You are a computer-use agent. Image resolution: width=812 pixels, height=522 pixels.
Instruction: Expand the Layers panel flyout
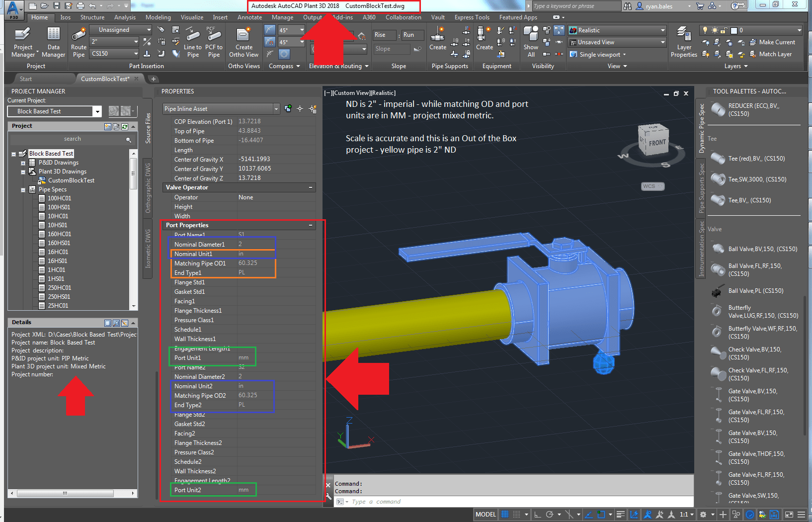[736, 66]
